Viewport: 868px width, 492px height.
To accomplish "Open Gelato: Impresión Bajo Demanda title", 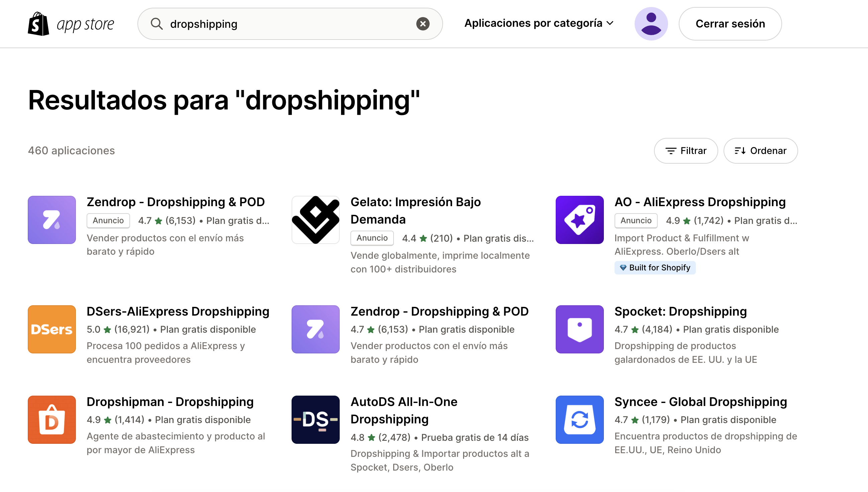I will (x=415, y=211).
